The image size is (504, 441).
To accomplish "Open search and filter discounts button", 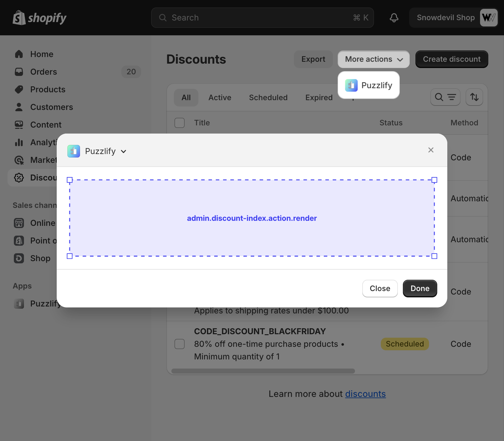I will click(445, 97).
